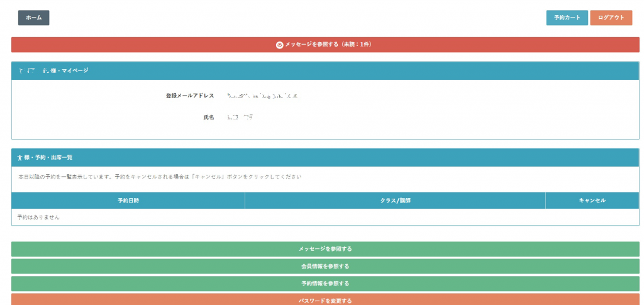Click the person icon beside 予約・出席一覧

click(x=20, y=157)
